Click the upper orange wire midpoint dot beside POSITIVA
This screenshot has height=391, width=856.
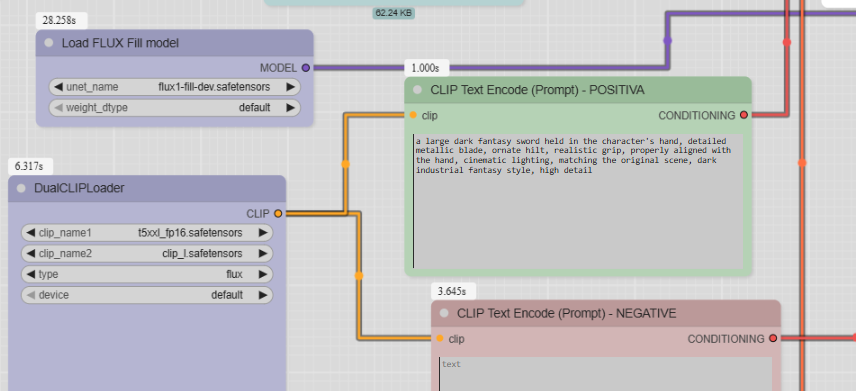coord(345,163)
